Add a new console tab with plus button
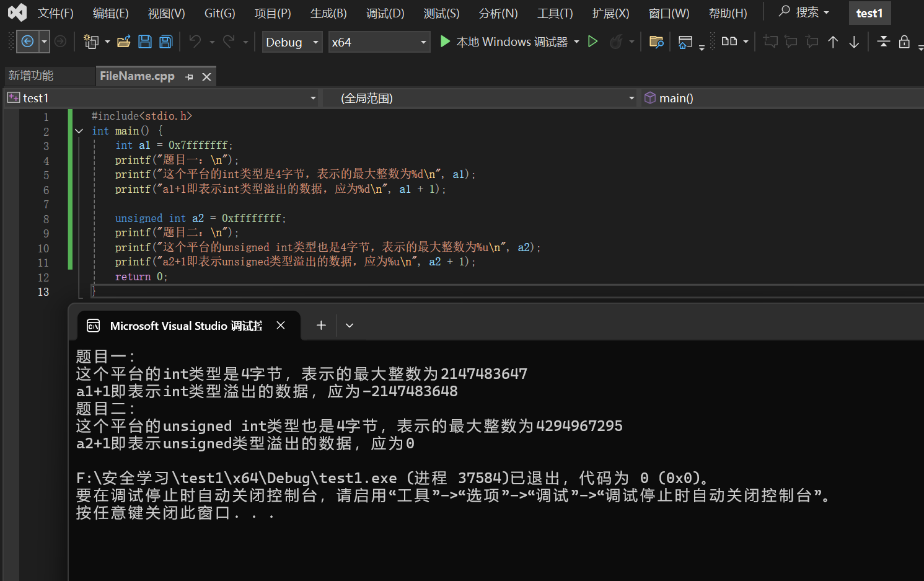924x581 pixels. point(321,326)
